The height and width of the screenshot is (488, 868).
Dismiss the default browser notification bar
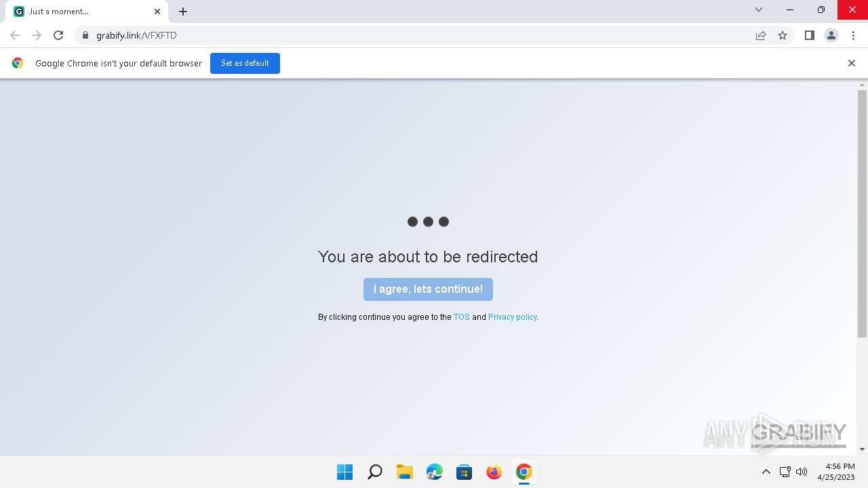pos(852,63)
